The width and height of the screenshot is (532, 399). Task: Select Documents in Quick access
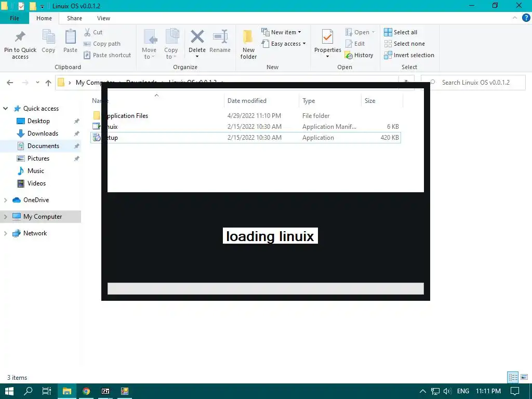click(43, 146)
